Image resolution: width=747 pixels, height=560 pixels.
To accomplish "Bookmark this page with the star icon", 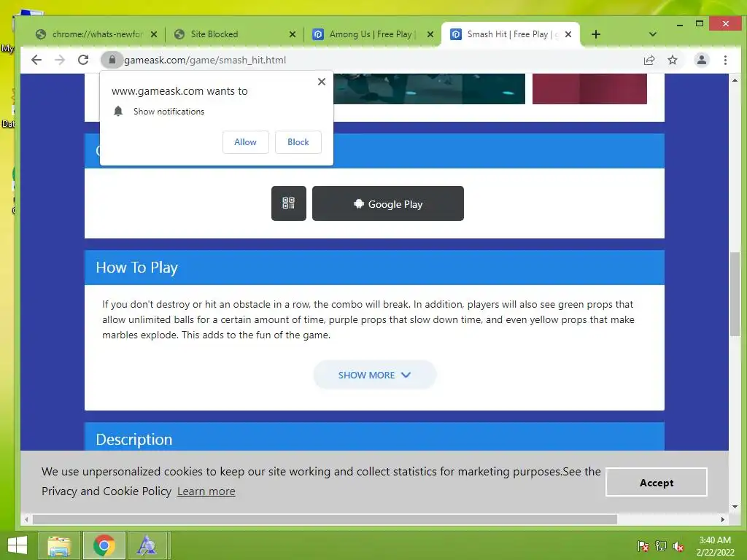I will [x=672, y=60].
